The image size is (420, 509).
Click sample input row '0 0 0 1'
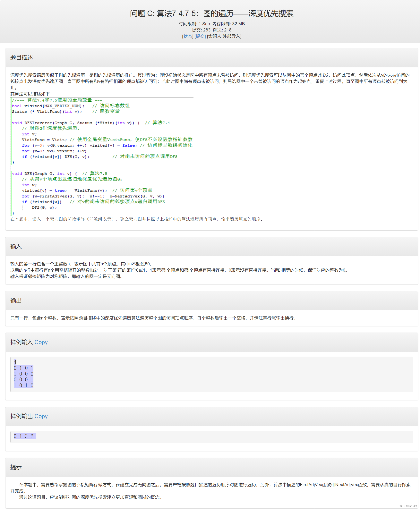click(23, 380)
